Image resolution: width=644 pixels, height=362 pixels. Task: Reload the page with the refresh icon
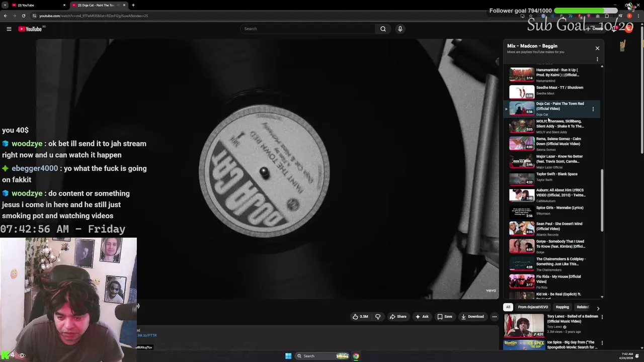(x=23, y=16)
